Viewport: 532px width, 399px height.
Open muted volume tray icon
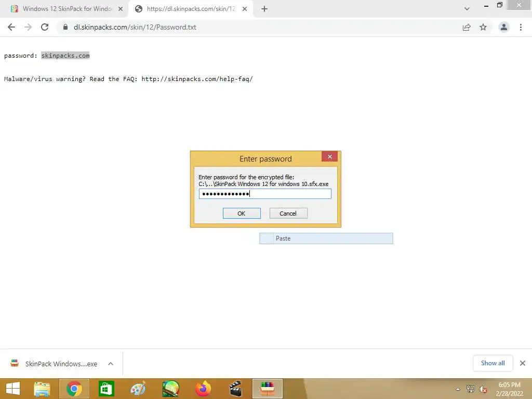point(483,389)
